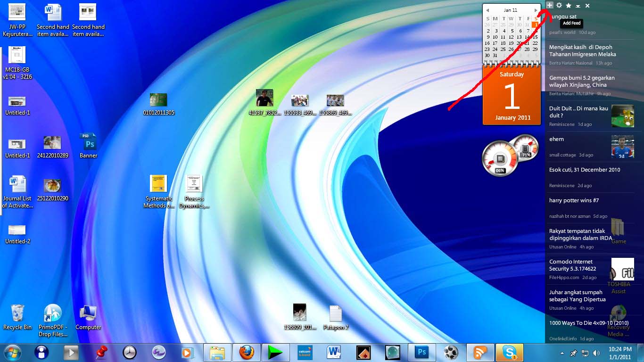644x362 pixels.
Task: Switch to Photoshop in the taskbar
Action: [x=421, y=352]
